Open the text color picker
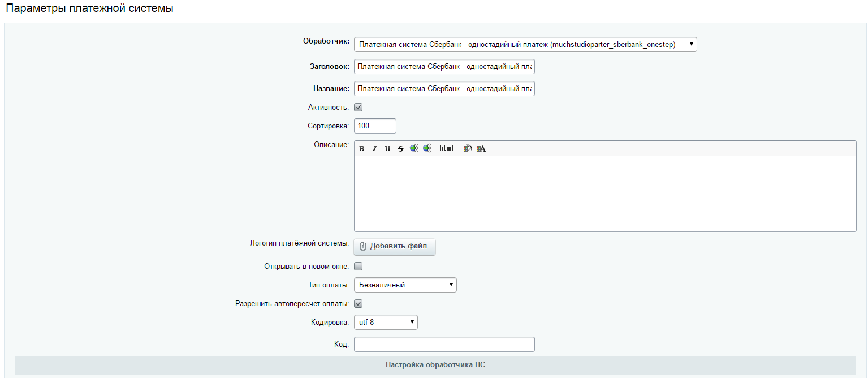Viewport: 868px width, 378px height. click(x=481, y=148)
